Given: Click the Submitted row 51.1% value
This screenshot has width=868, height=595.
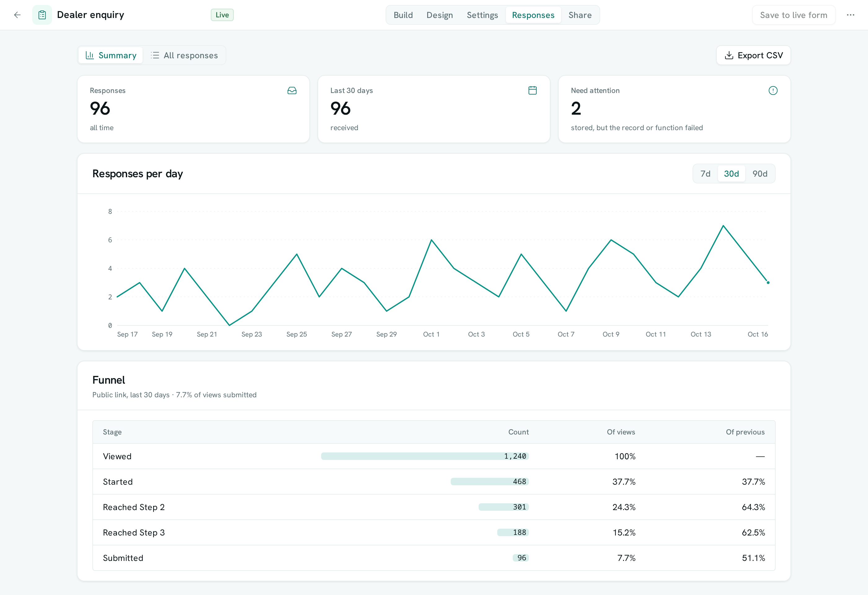Looking at the screenshot, I should [753, 558].
